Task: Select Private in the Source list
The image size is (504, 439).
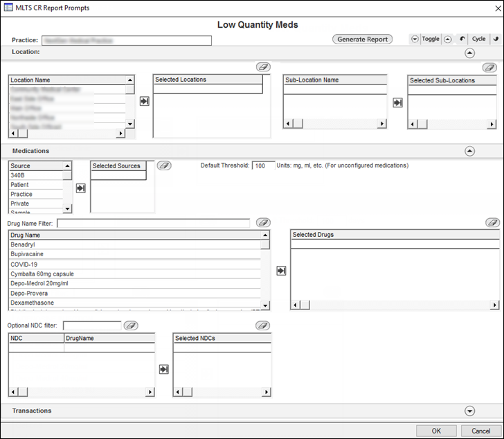Action: click(36, 204)
